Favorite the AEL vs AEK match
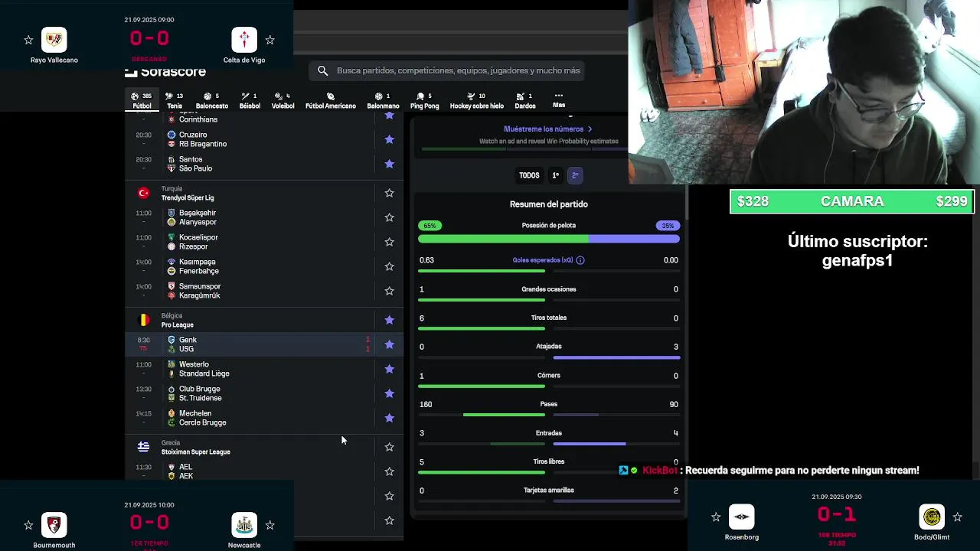Screen dimensions: 980x551 [x=389, y=471]
